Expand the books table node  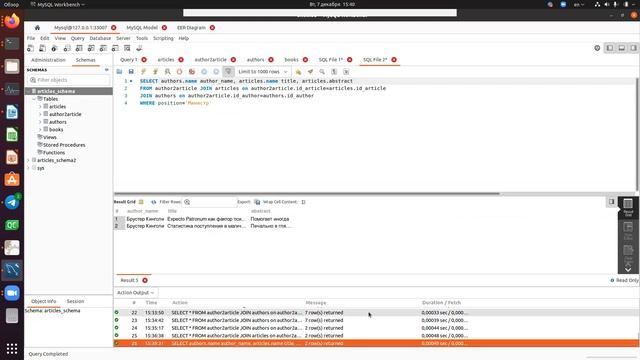tap(40, 129)
